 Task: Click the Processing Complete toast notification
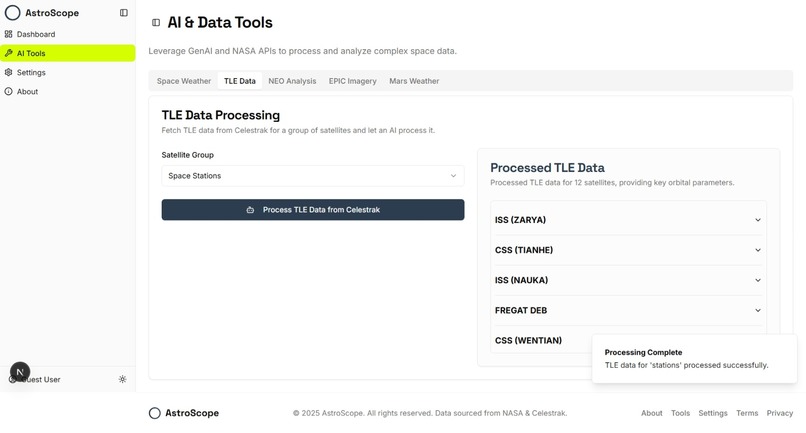click(694, 358)
